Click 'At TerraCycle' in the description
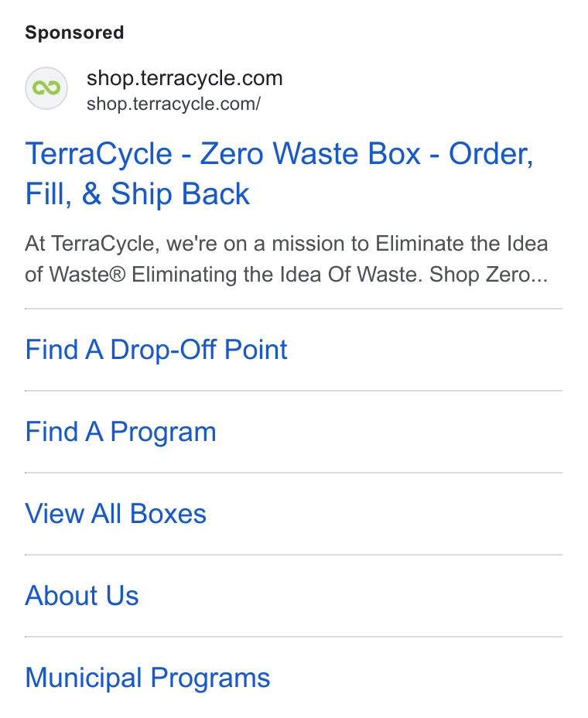Image resolution: width=588 pixels, height=718 pixels. tap(92, 244)
